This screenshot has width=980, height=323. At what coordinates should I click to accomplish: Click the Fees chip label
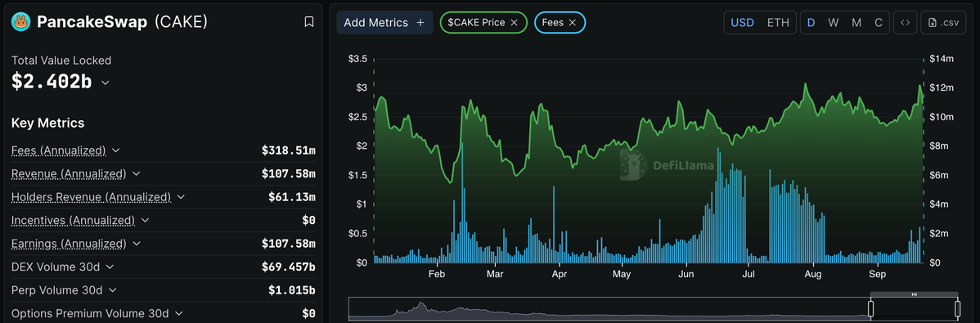(552, 23)
